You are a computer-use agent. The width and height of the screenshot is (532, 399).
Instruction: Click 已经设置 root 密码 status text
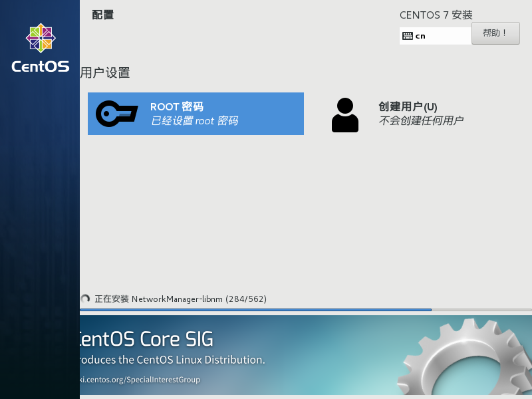tap(194, 121)
